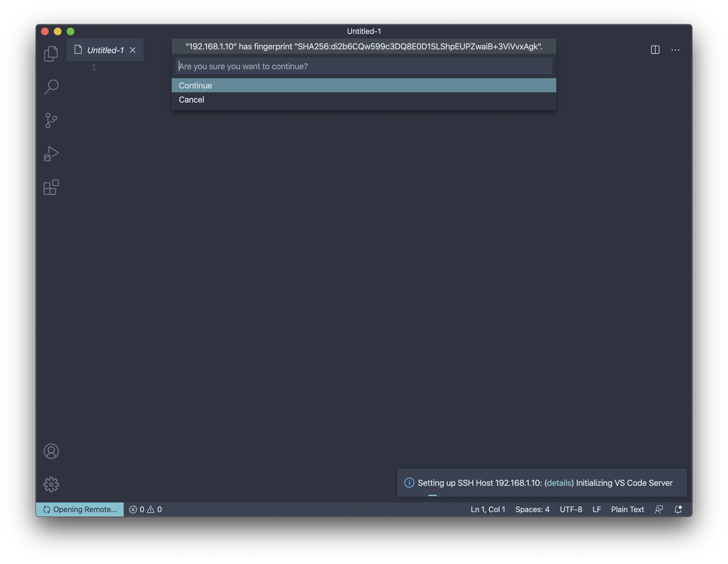This screenshot has height=564, width=728.
Task: Click the Opening Remote status indicator
Action: tap(80, 509)
